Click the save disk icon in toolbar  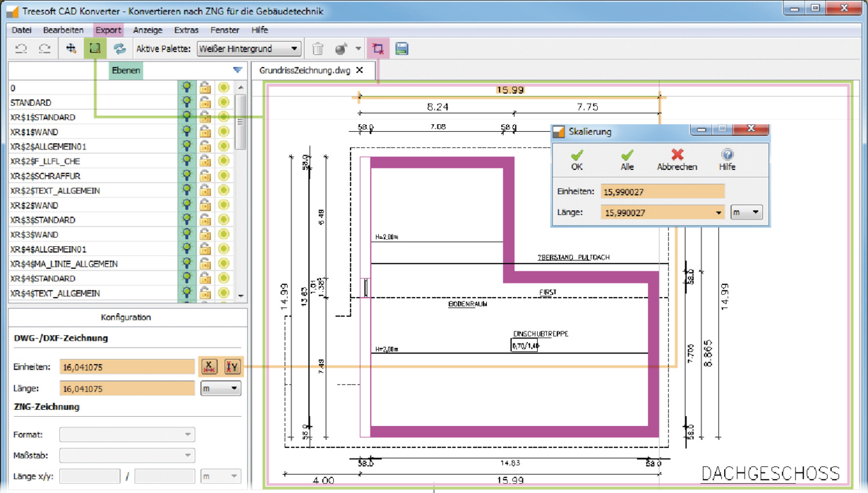tap(402, 49)
